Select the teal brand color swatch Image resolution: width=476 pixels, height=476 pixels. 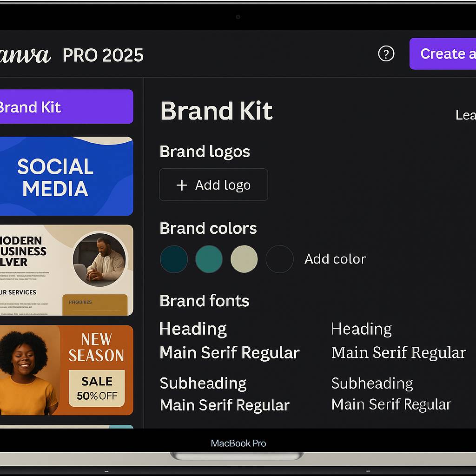click(209, 259)
